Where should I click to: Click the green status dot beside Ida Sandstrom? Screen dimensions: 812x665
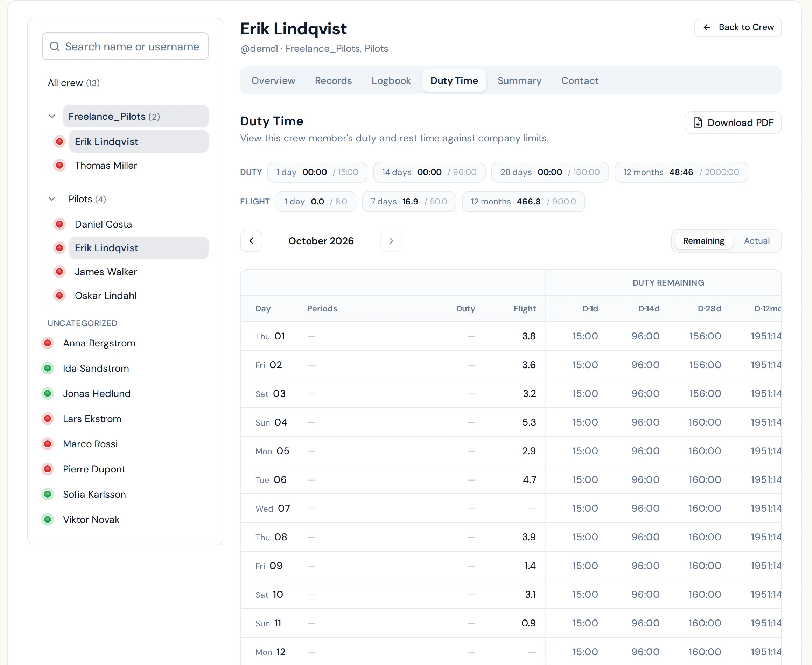[x=48, y=369]
